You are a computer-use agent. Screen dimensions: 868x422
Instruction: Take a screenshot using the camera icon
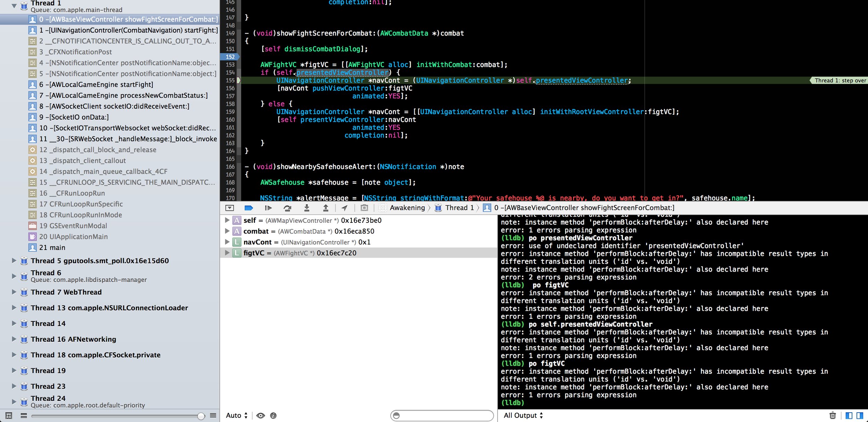(364, 208)
